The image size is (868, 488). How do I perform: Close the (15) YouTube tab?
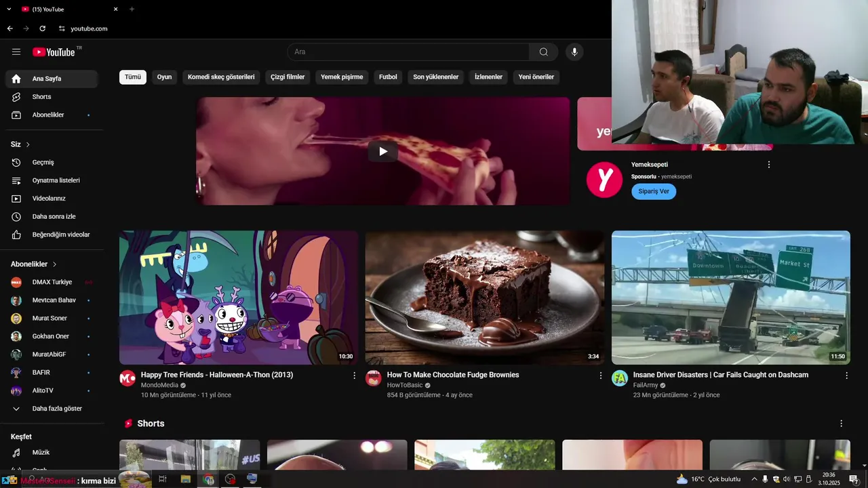click(115, 9)
